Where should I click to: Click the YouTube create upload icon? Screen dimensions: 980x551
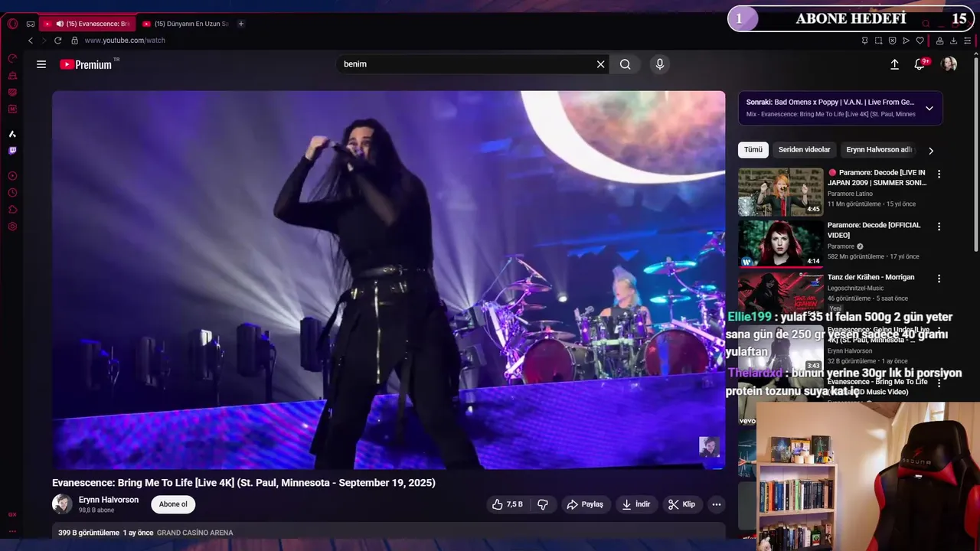pos(894,64)
